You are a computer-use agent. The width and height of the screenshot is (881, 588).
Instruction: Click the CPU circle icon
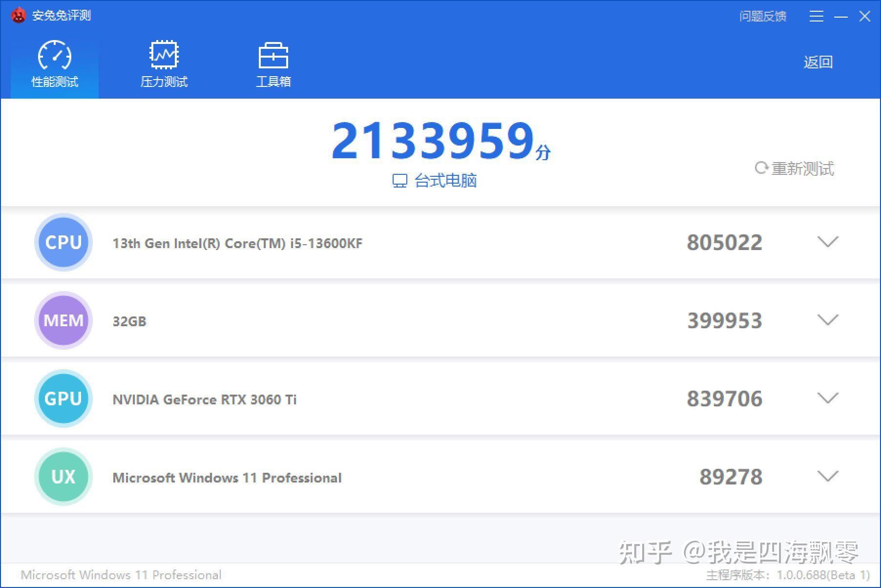point(63,243)
